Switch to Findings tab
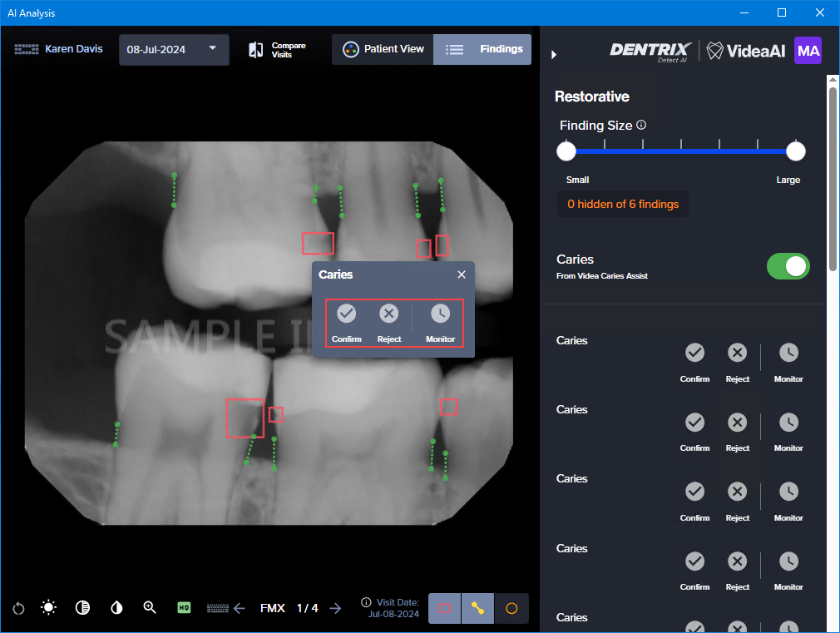This screenshot has height=633, width=840. coord(482,49)
